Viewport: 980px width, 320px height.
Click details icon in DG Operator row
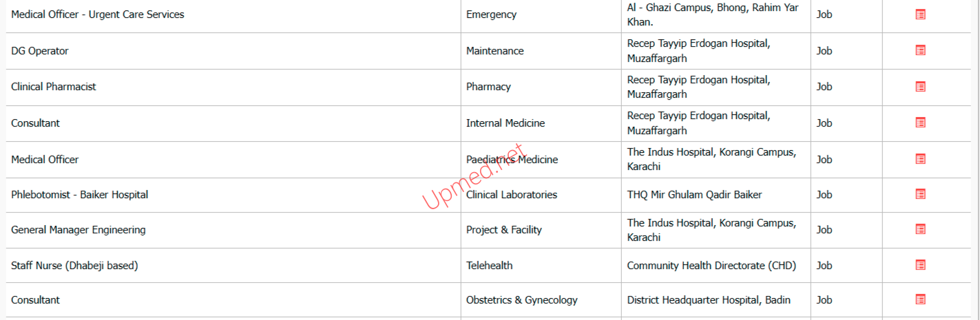point(920,50)
